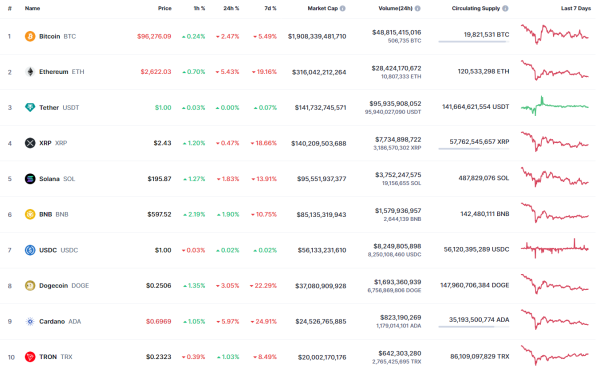Sort by 1h % column header
This screenshot has width=600, height=371.
point(199,8)
